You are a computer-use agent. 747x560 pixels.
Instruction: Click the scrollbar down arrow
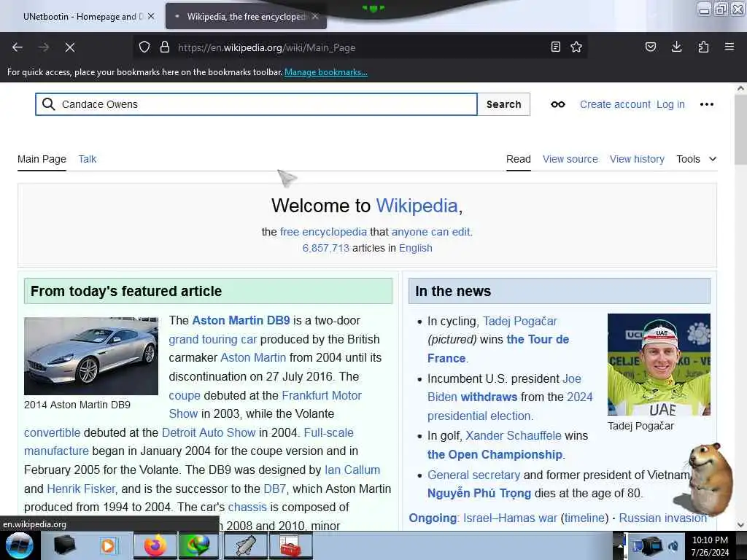click(740, 525)
